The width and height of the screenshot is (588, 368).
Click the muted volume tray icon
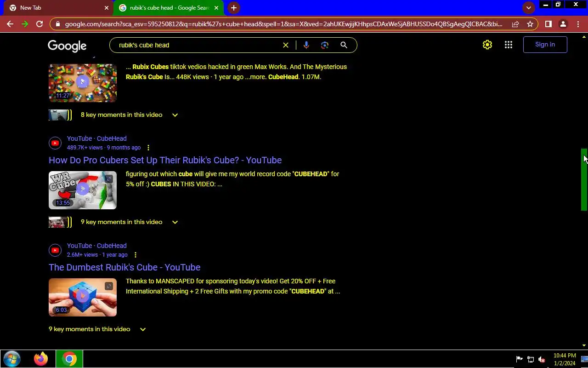pos(542,359)
